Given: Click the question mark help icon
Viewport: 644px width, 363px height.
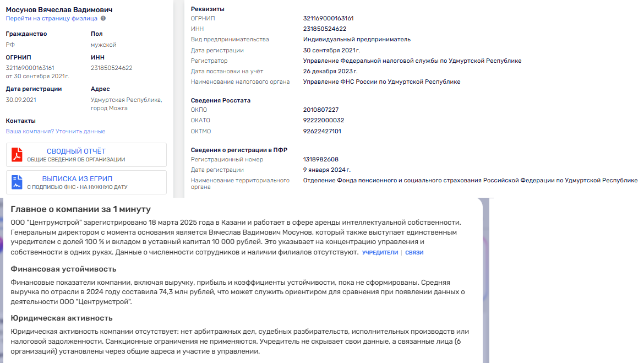Looking at the screenshot, I should tap(103, 19).
